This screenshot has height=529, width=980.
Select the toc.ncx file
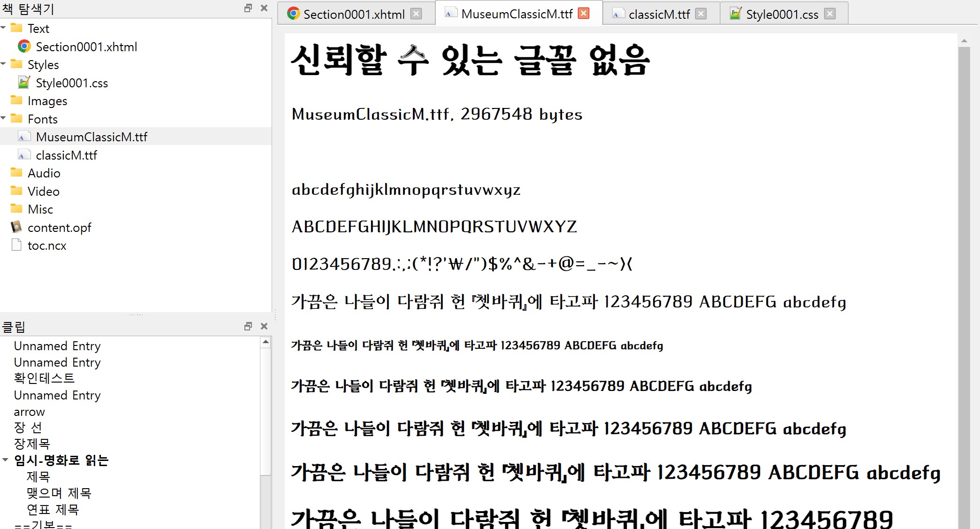point(47,245)
